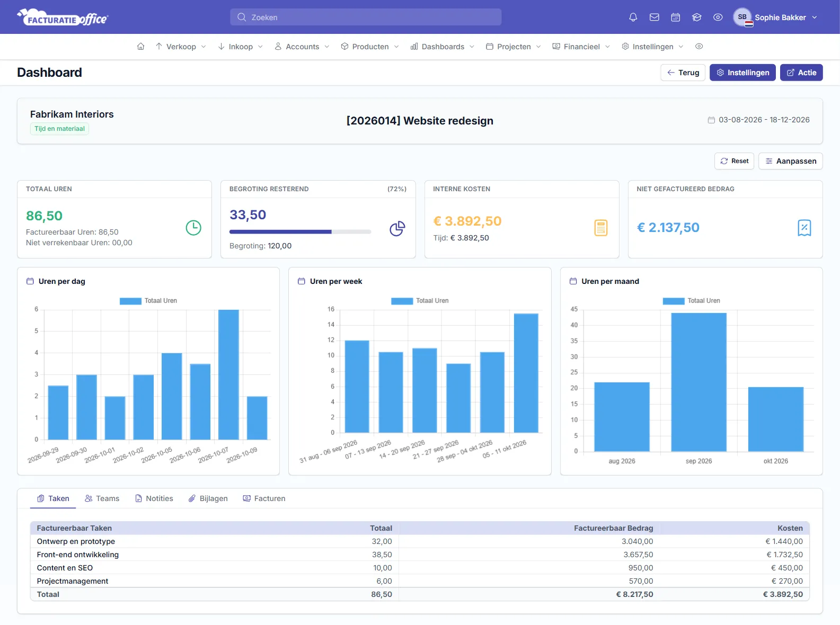Click the calculator icon in Interne Kosten card
Screen dimensions: 840x625
point(601,228)
